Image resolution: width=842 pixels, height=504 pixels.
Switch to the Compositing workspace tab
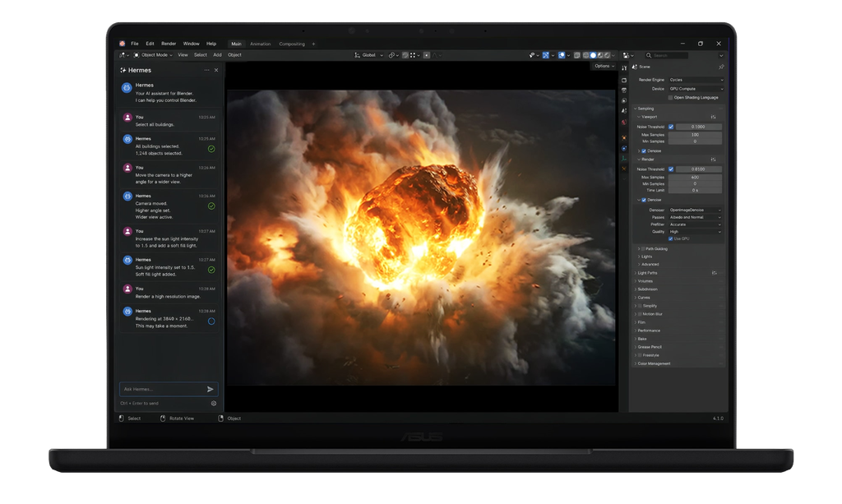(292, 44)
